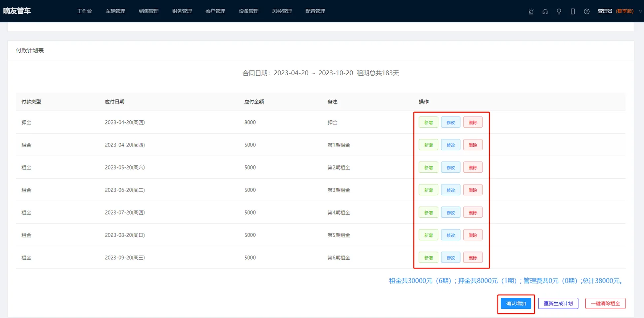Delete the 第2期租金 payment row
The image size is (644, 318).
pos(473,167)
